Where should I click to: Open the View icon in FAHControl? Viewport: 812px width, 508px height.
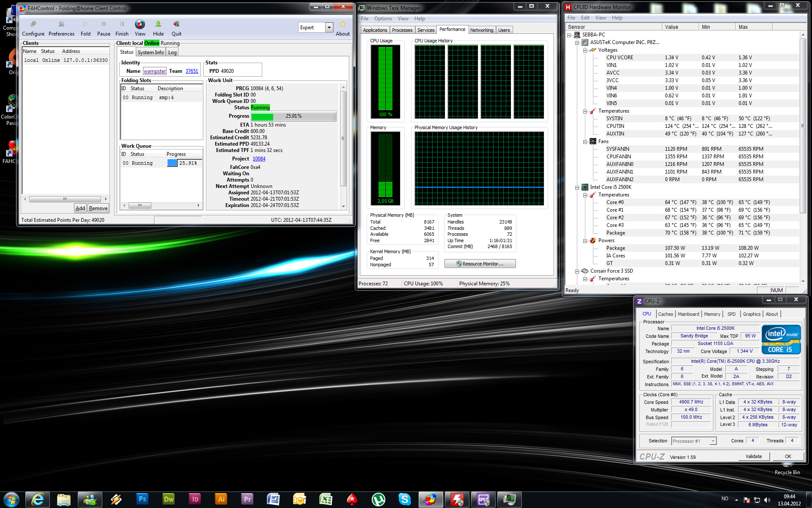point(140,28)
